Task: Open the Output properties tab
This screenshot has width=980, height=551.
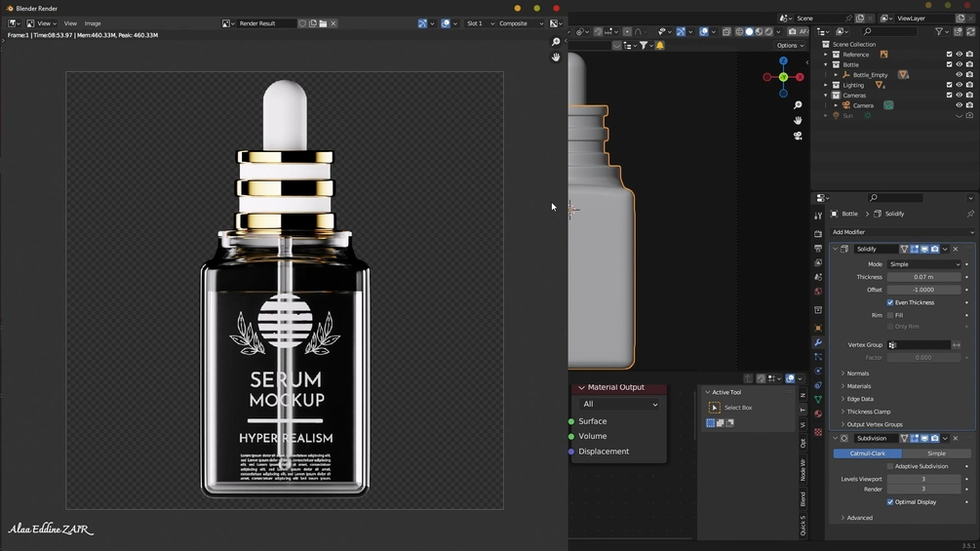Action: (x=818, y=248)
